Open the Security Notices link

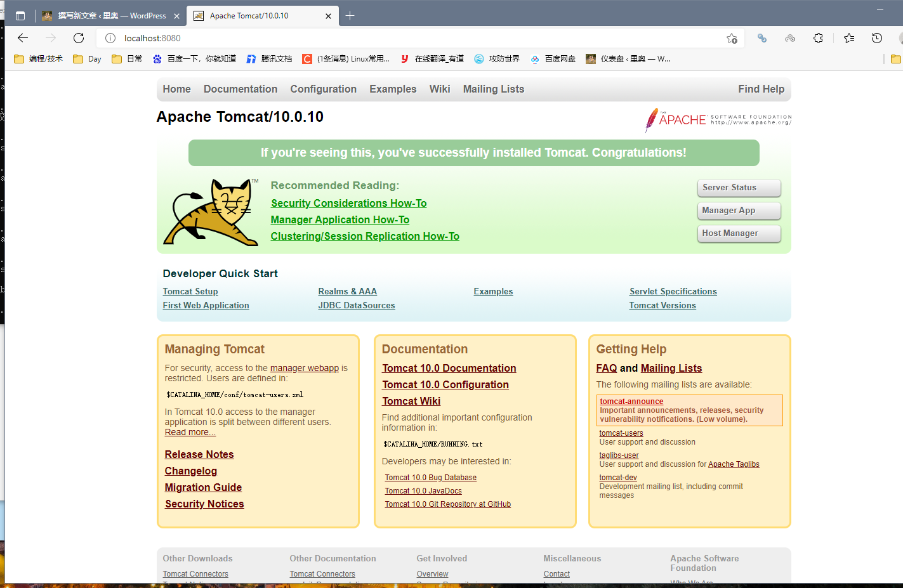coord(204,504)
